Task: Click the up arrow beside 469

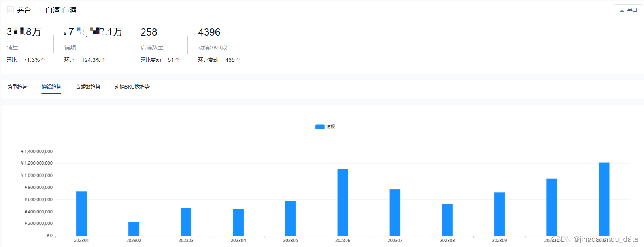Action: pyautogui.click(x=238, y=60)
